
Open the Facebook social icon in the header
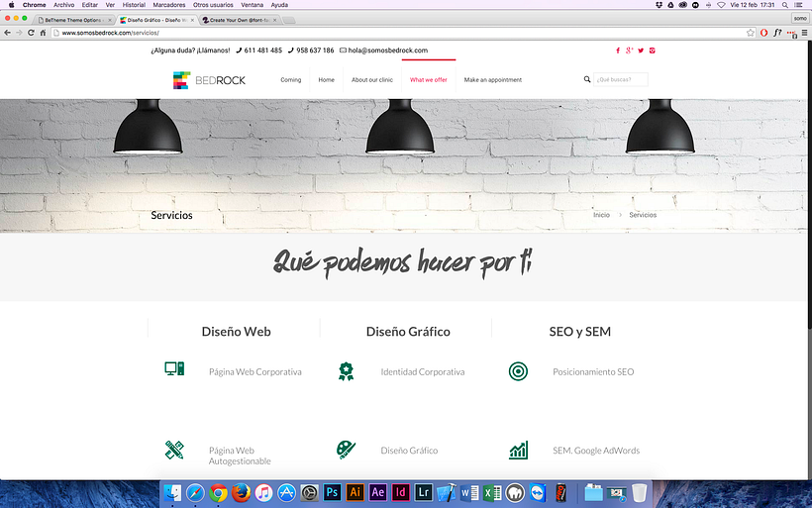[618, 51]
